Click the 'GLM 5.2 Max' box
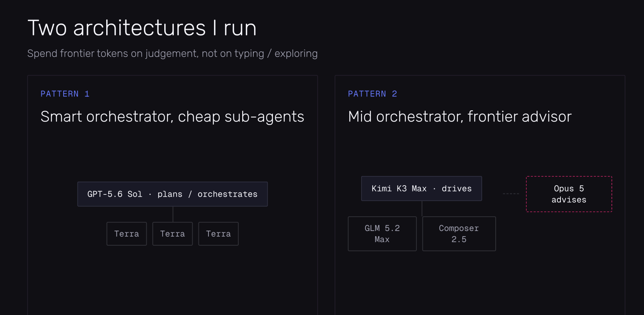This screenshot has height=315, width=644. [382, 234]
